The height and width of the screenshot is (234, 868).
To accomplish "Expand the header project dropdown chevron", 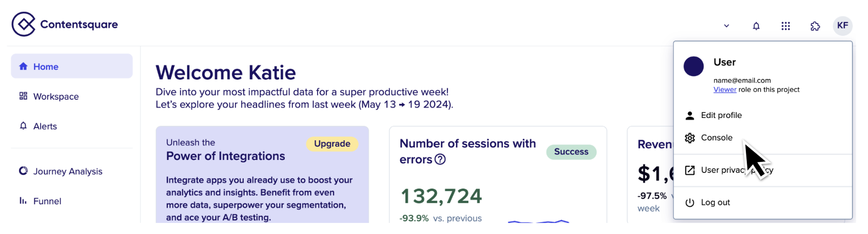I will pos(726,26).
